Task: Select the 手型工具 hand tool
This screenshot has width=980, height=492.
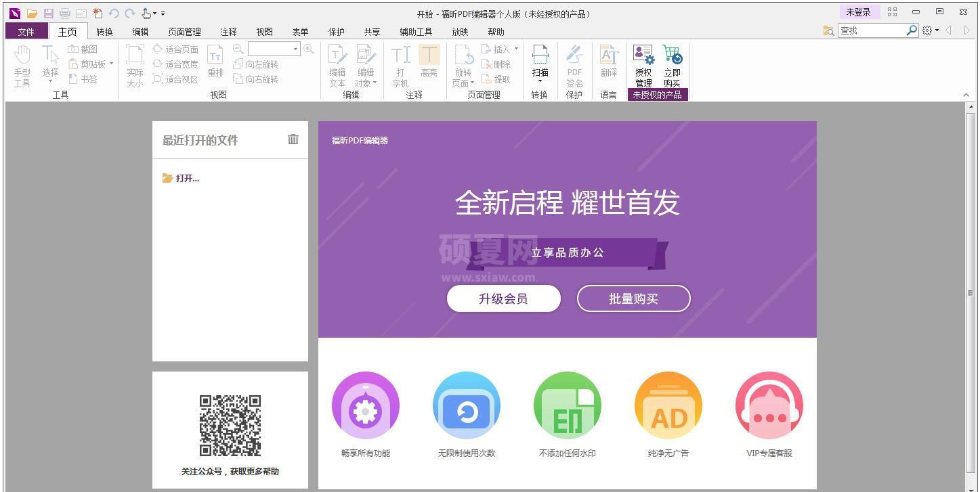Action: [22, 66]
